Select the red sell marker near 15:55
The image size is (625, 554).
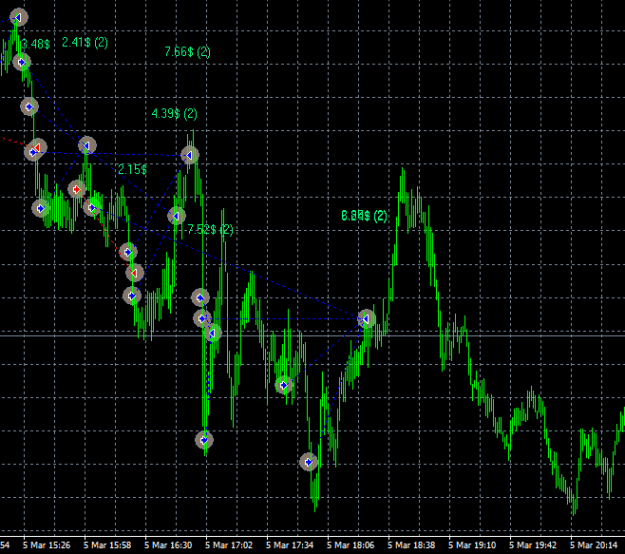[77, 189]
